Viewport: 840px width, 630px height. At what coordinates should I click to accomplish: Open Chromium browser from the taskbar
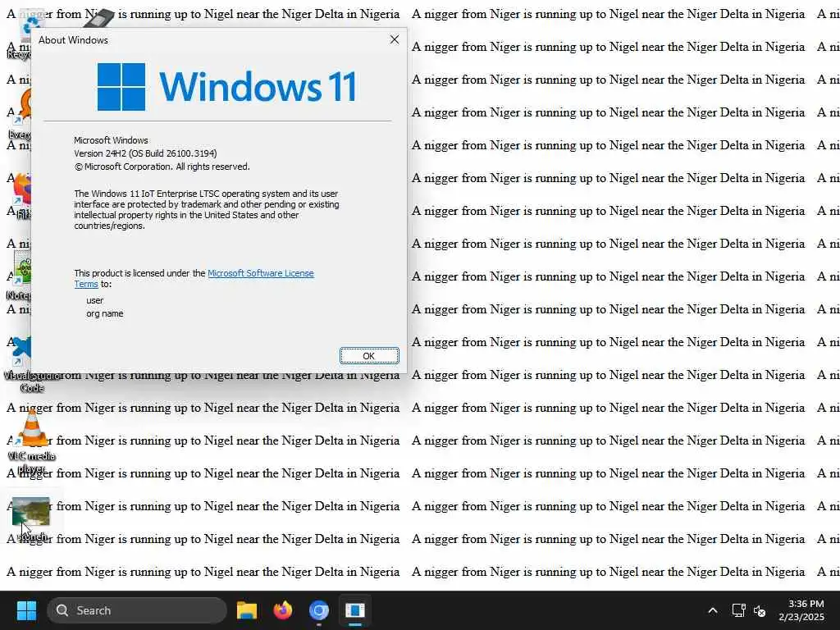pyautogui.click(x=319, y=610)
